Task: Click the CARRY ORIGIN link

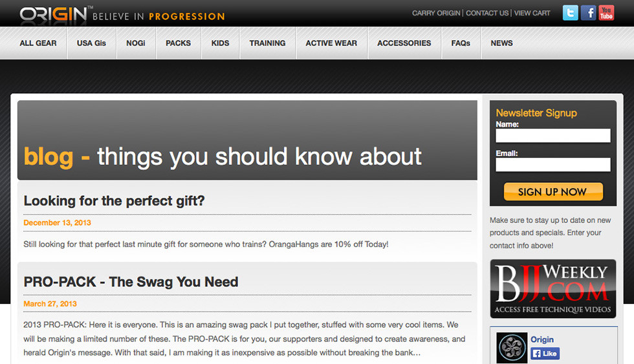Action: [436, 13]
